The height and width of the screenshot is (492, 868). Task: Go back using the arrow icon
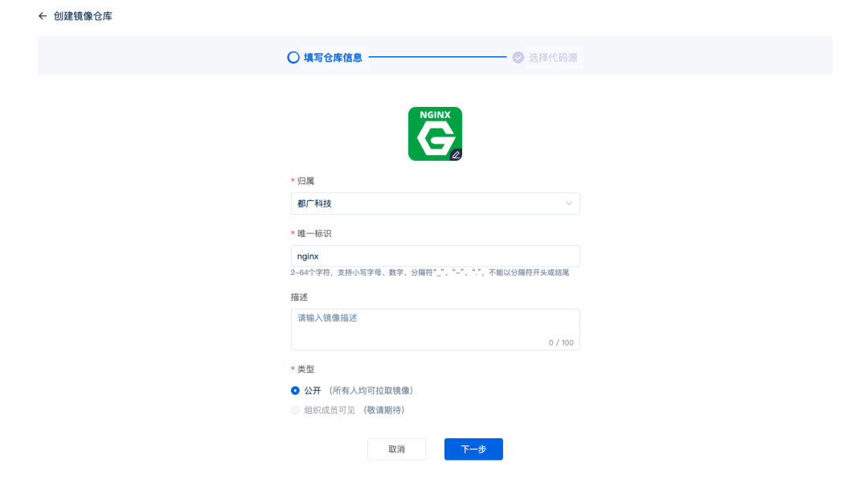click(43, 16)
